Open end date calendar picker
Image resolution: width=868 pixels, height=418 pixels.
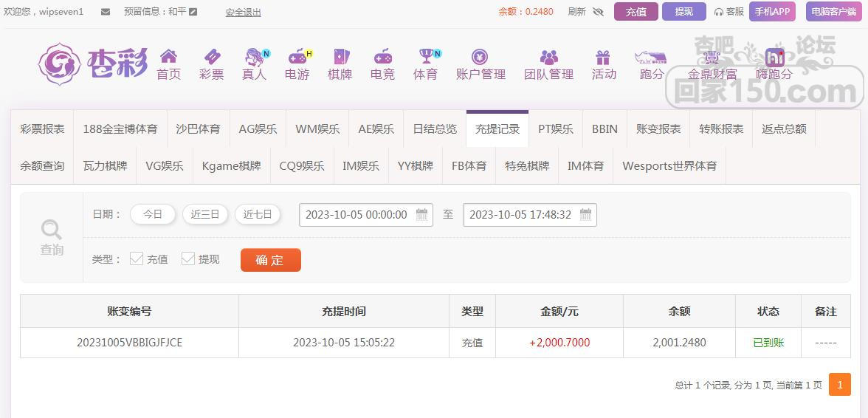(x=586, y=214)
